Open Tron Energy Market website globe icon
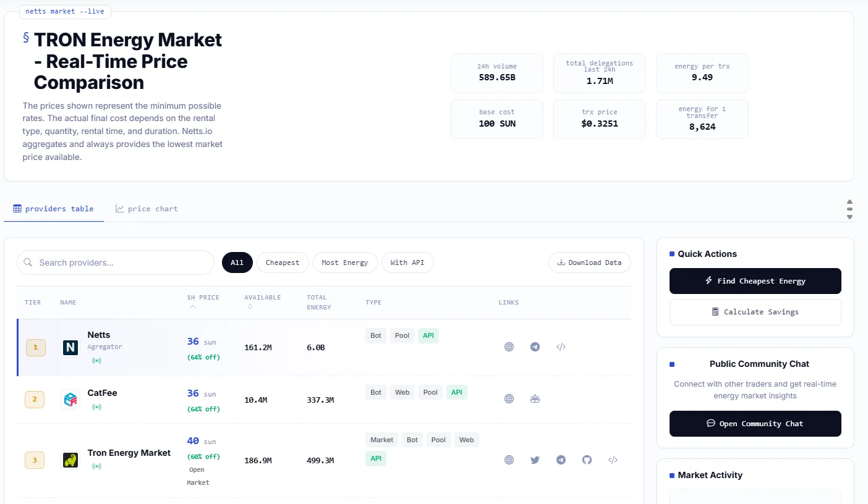Screen dimensions: 868x504 [509, 460]
